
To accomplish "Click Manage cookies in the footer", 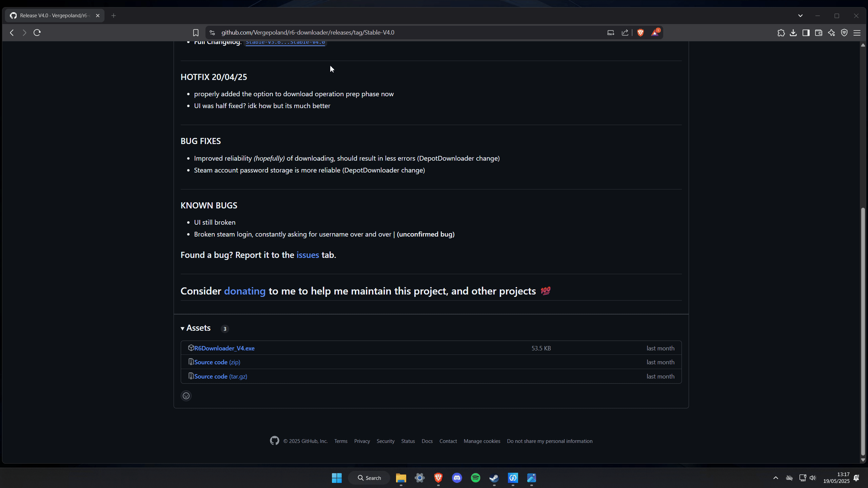I will point(482,441).
